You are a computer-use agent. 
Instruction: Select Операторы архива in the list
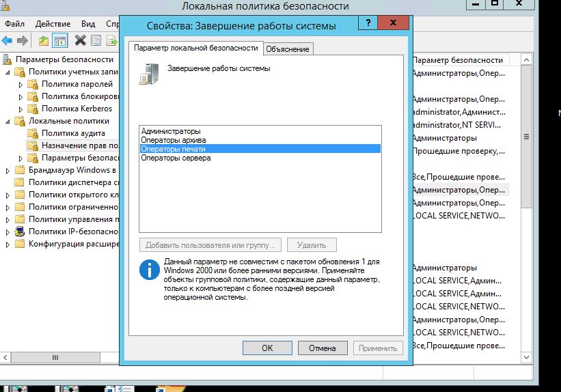point(260,140)
